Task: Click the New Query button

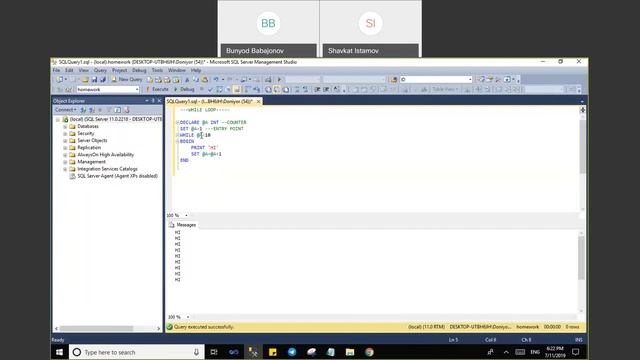Action: pyautogui.click(x=127, y=80)
